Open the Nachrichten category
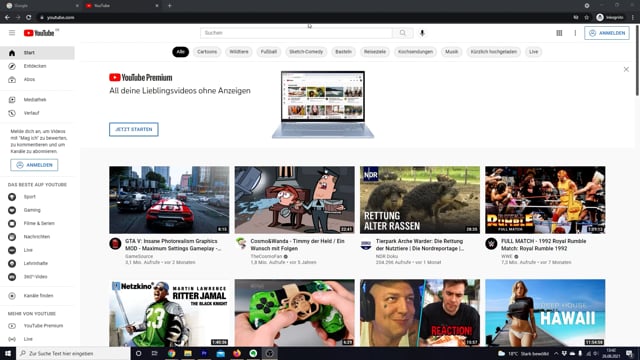Screen dimensions: 640x360 [37, 237]
